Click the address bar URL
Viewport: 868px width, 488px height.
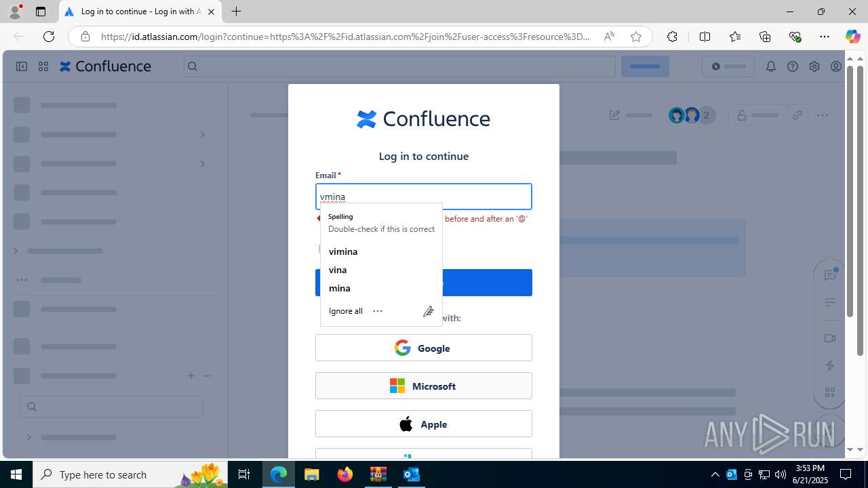(345, 37)
